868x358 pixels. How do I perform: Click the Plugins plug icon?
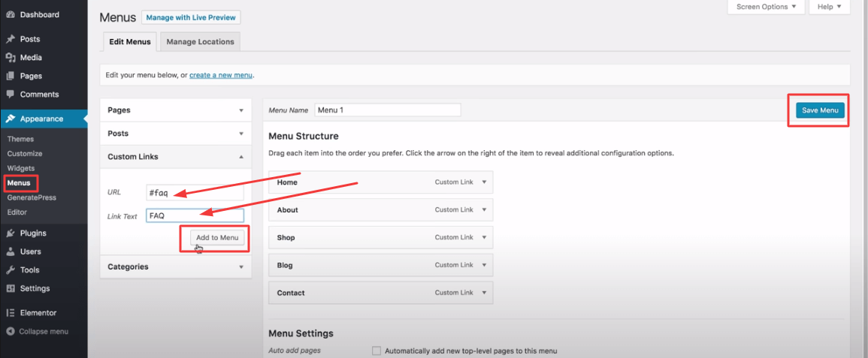point(11,233)
